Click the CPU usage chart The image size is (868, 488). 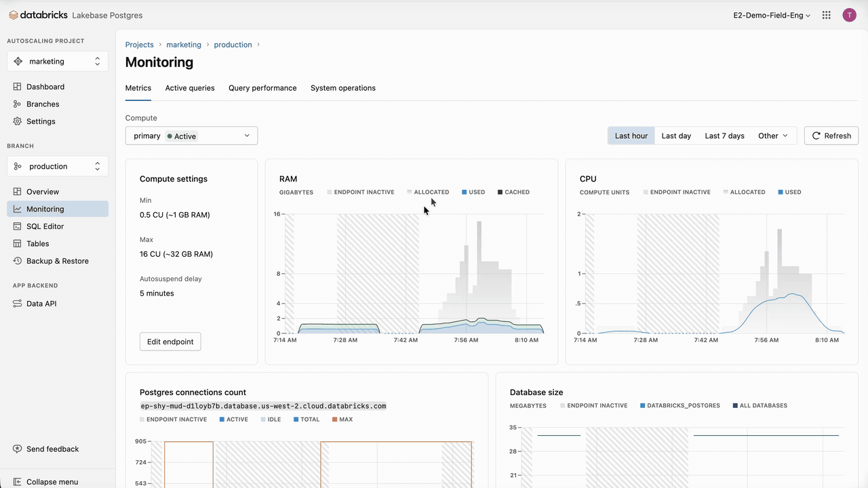point(715,274)
